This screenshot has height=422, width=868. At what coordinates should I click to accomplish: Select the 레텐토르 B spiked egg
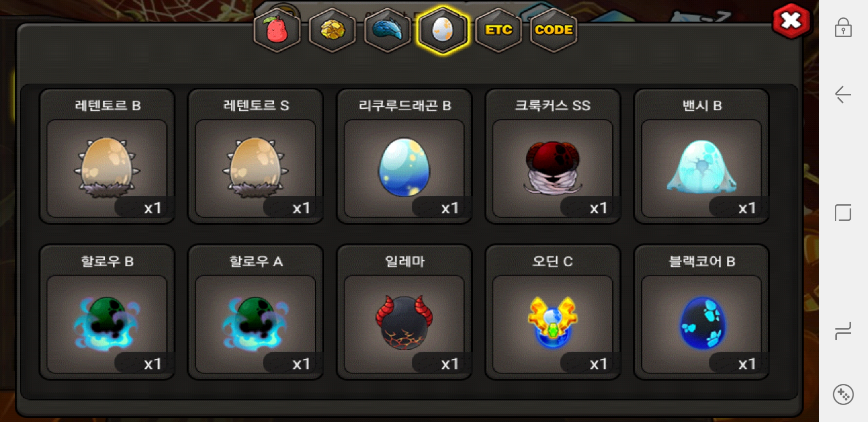(x=107, y=156)
